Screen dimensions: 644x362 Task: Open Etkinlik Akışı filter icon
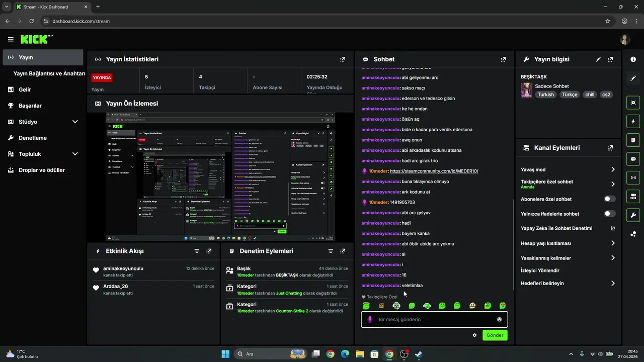click(197, 251)
